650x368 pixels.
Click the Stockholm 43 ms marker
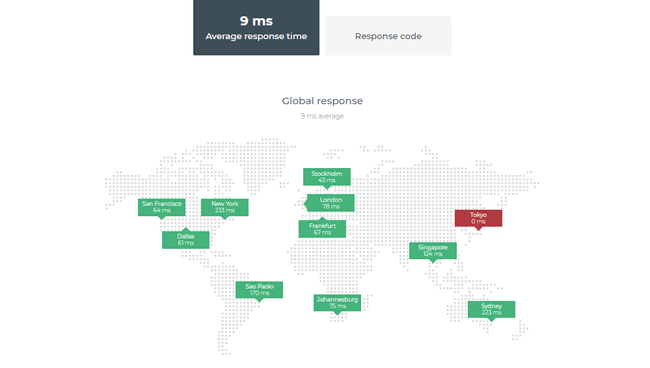(x=327, y=177)
